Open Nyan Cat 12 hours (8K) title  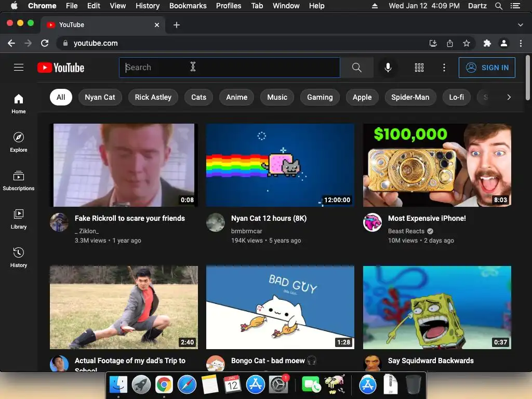tap(269, 218)
